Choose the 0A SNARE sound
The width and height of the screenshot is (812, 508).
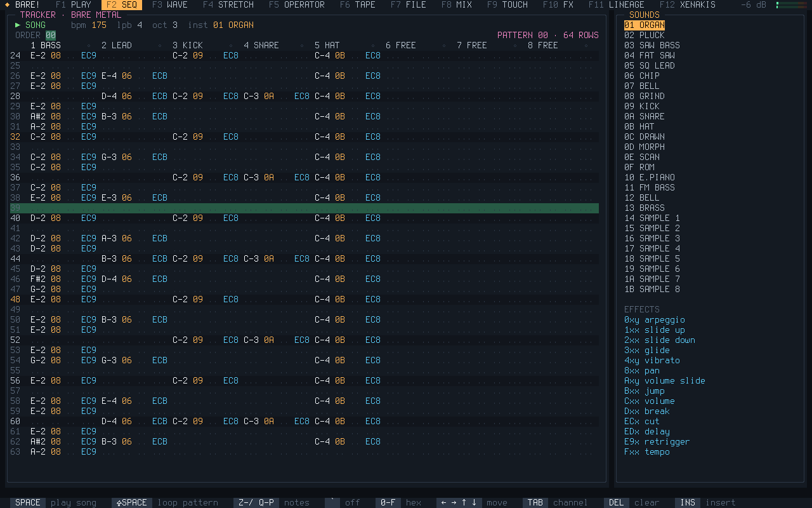coord(645,116)
